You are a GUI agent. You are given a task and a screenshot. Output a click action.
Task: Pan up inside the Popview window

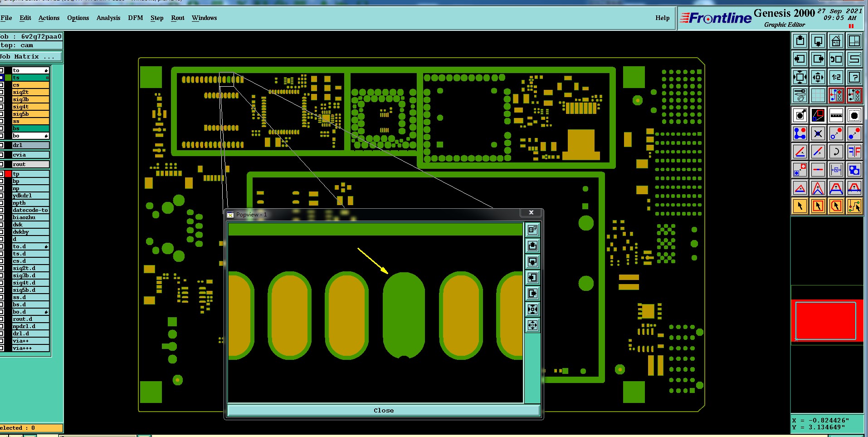532,246
